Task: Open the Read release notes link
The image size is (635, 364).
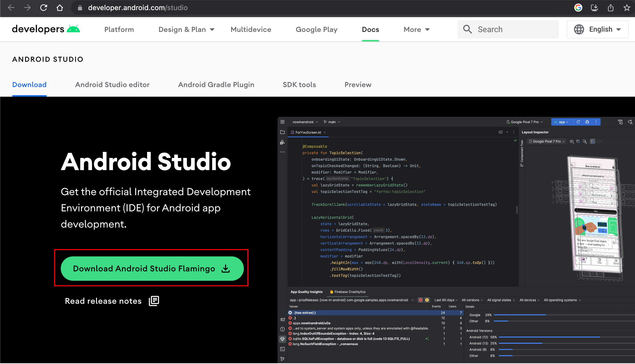Action: [x=103, y=301]
